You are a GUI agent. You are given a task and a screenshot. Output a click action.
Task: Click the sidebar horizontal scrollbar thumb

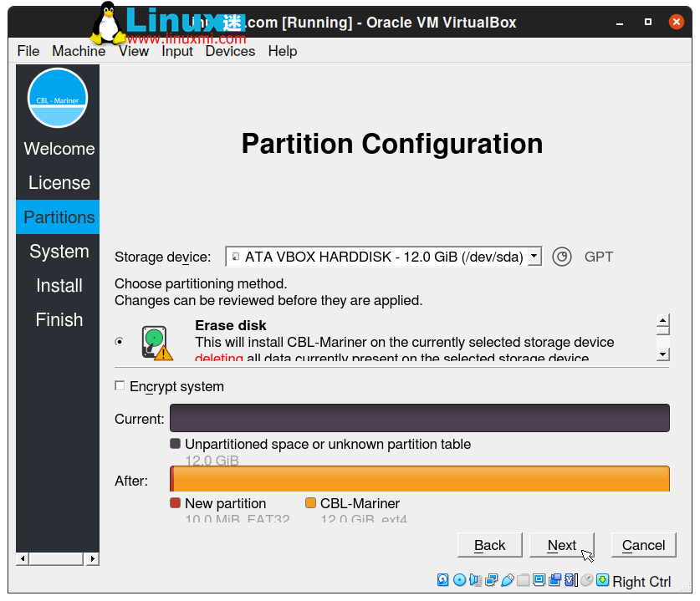click(x=56, y=558)
